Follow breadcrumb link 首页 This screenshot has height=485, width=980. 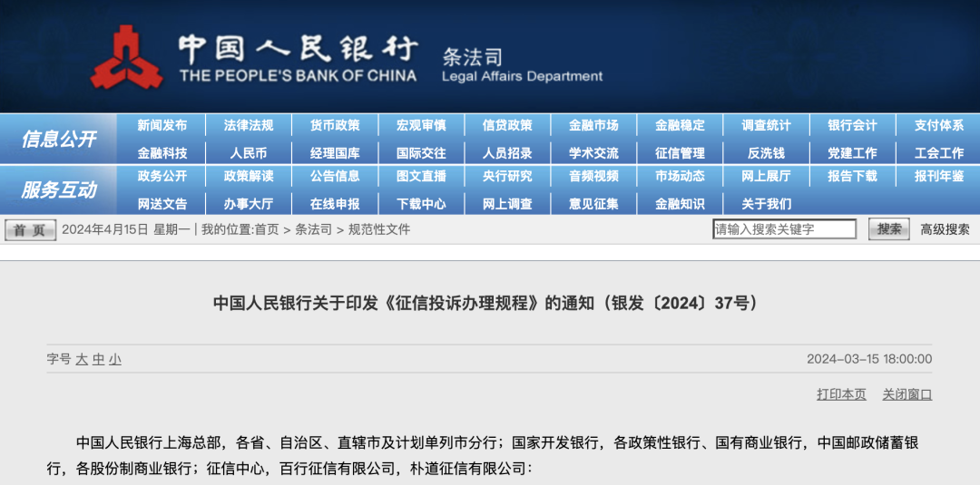coord(267,229)
